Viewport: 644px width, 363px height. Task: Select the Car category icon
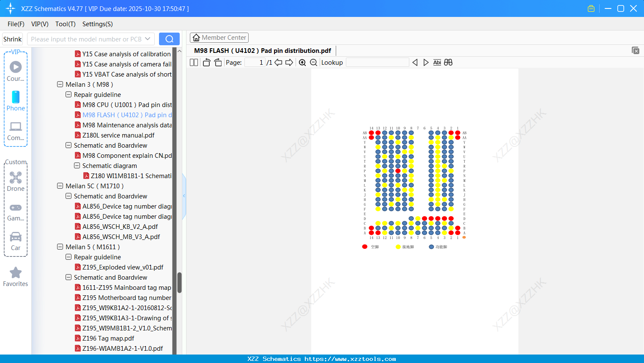16,241
